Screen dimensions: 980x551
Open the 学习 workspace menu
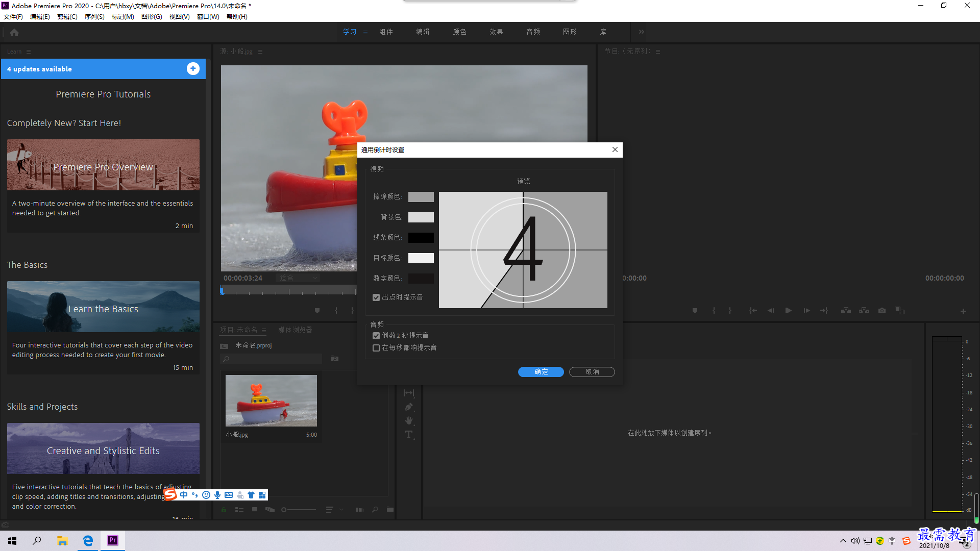tap(365, 32)
